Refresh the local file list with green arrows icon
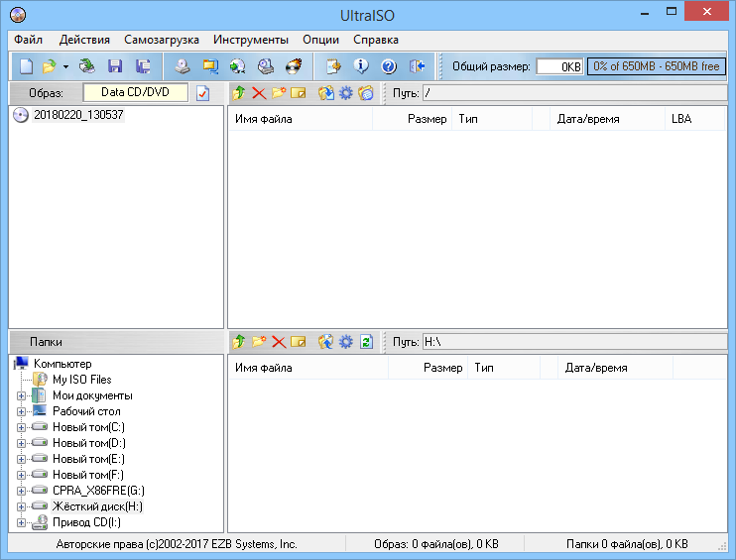 (366, 342)
